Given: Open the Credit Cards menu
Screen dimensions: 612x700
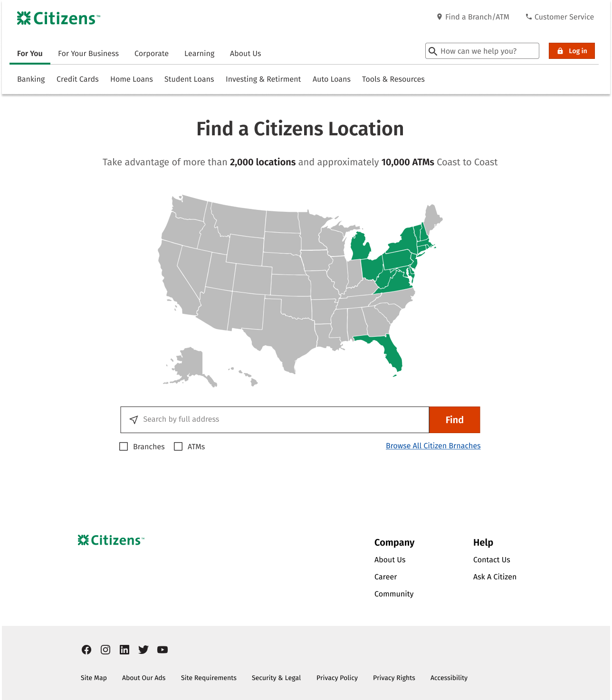Looking at the screenshot, I should click(x=77, y=79).
